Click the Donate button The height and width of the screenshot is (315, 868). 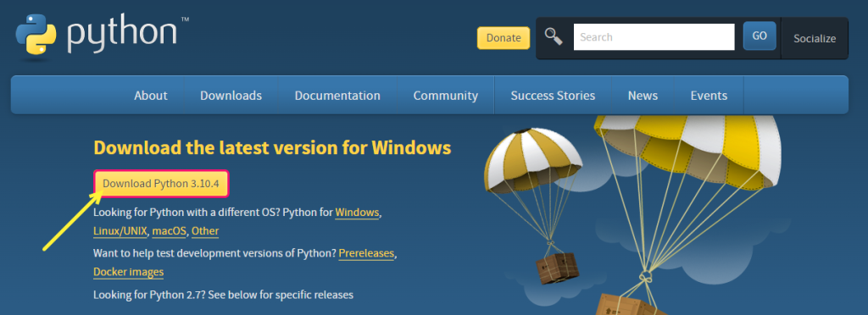pos(504,38)
